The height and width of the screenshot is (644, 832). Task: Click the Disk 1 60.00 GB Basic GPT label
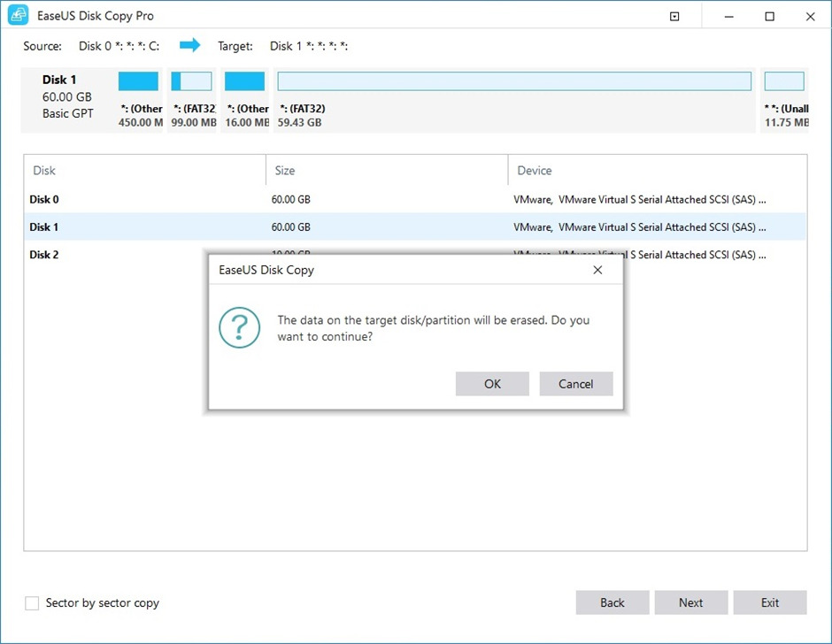(x=67, y=96)
